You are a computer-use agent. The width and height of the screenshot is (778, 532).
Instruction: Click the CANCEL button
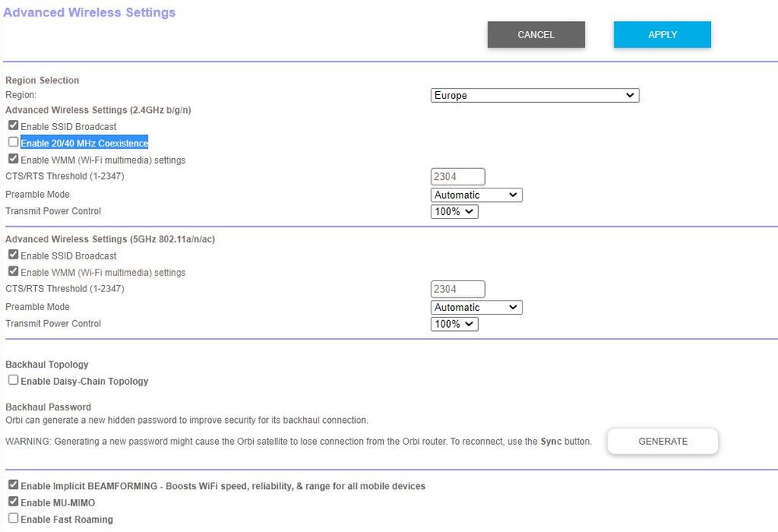pos(536,34)
